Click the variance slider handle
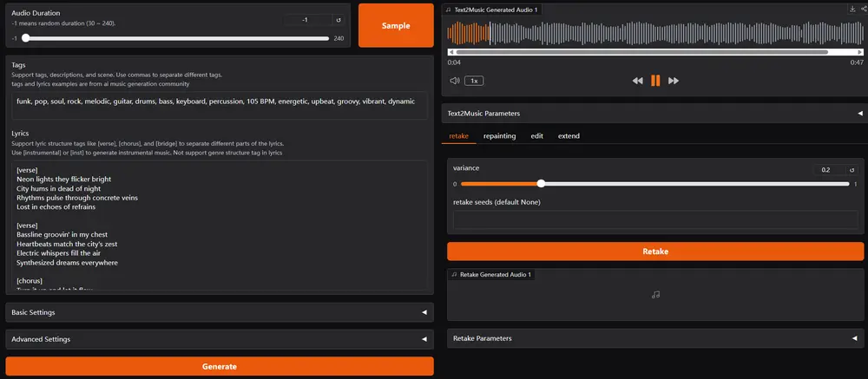Viewport: 868px width, 379px height. 541,184
